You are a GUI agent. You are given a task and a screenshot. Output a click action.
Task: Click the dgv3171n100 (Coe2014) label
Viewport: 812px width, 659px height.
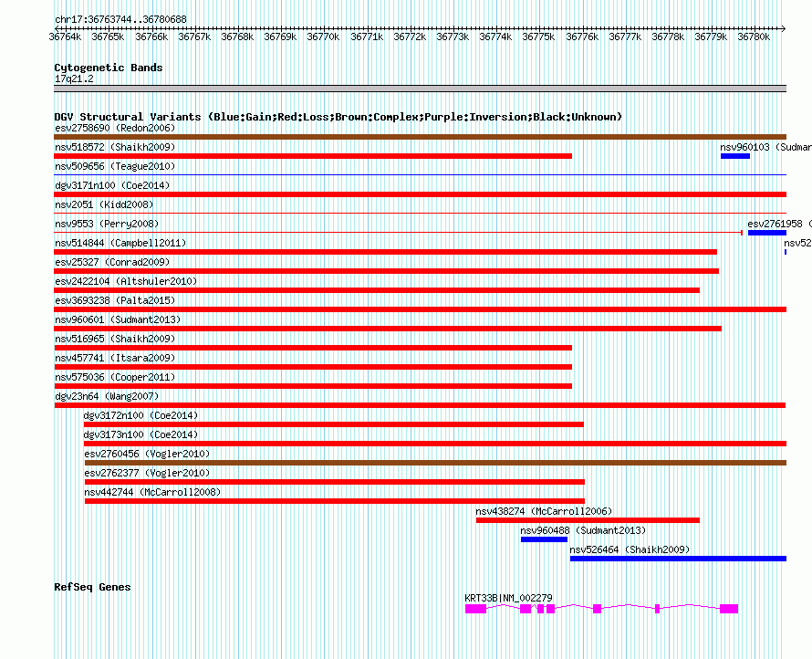[x=112, y=185]
